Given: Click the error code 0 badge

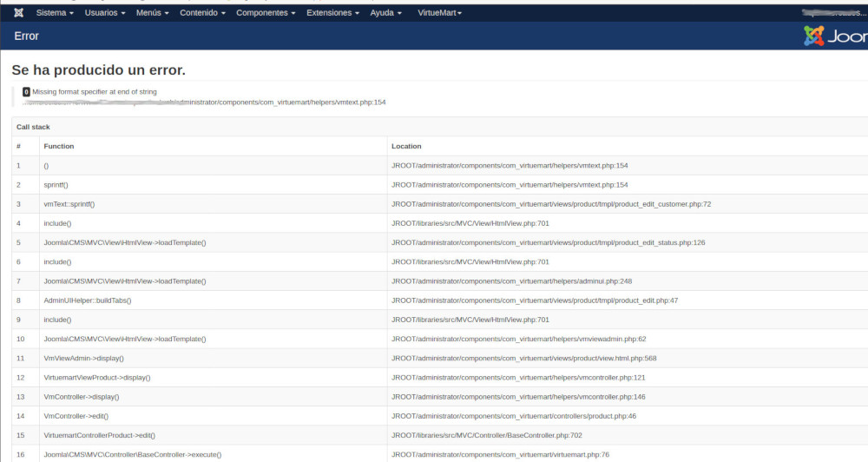Looking at the screenshot, I should pos(26,92).
